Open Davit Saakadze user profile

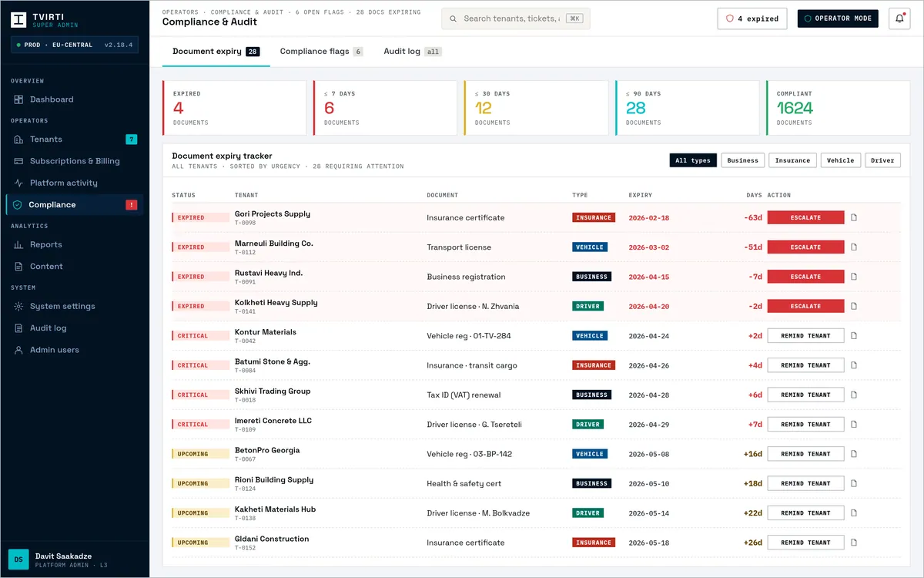(75, 559)
